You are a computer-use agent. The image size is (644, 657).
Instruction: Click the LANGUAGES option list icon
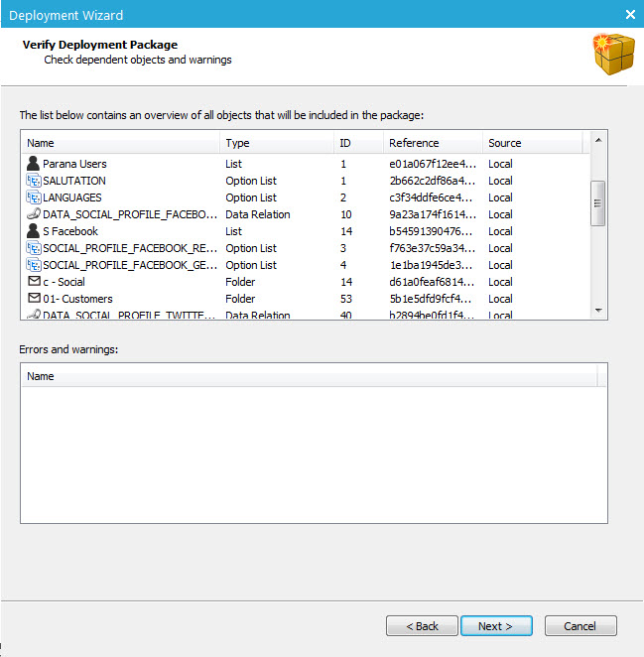[x=33, y=197]
